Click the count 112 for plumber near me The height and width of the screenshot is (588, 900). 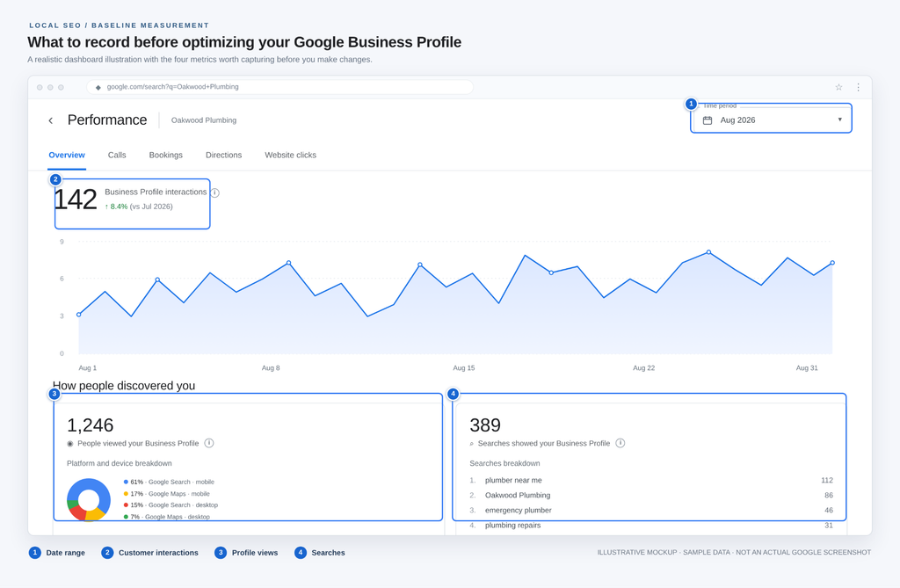point(827,480)
